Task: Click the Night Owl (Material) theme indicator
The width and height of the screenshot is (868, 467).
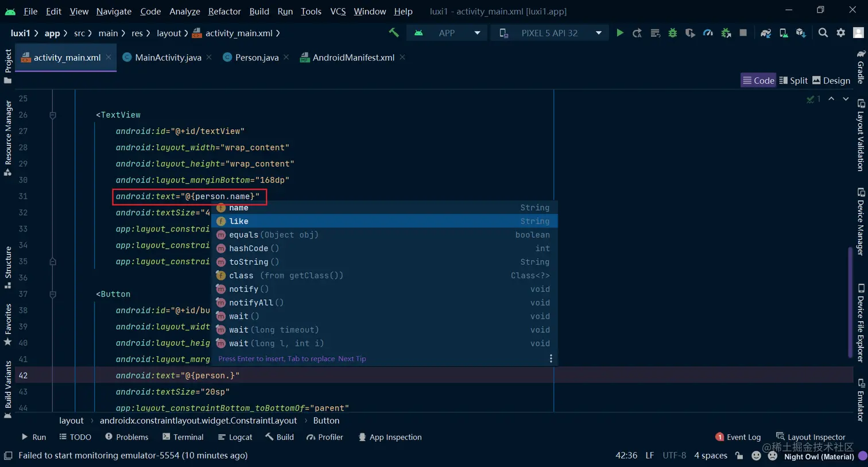Action: click(x=819, y=457)
